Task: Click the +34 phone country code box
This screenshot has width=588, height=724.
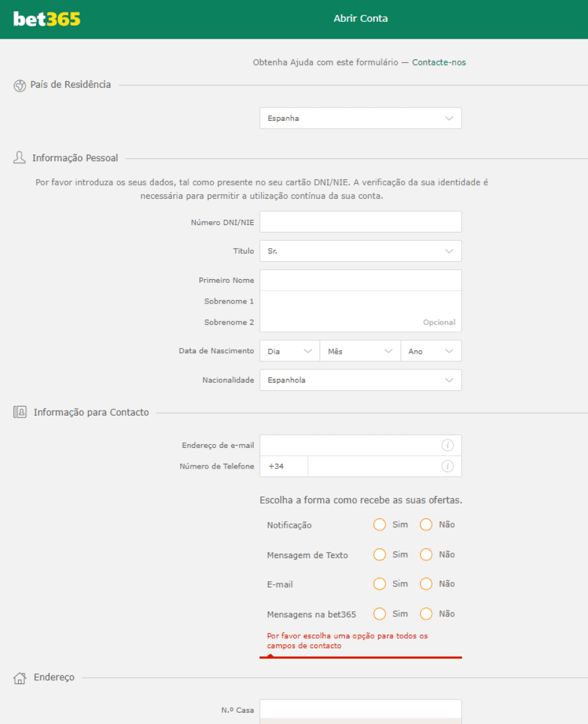Action: click(x=284, y=466)
